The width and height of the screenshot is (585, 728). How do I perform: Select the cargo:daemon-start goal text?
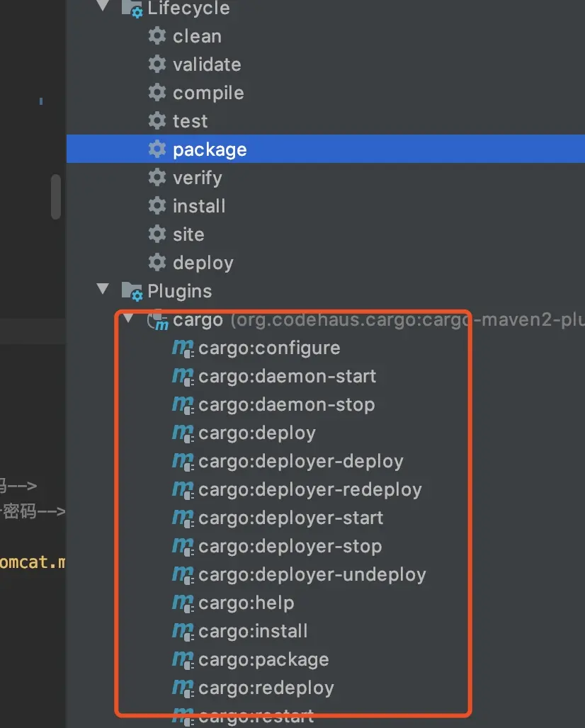[x=288, y=377]
